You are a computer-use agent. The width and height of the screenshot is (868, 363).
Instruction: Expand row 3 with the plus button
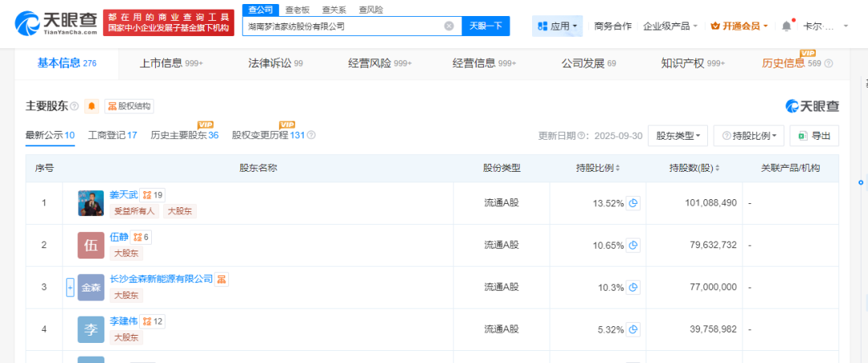click(x=70, y=288)
